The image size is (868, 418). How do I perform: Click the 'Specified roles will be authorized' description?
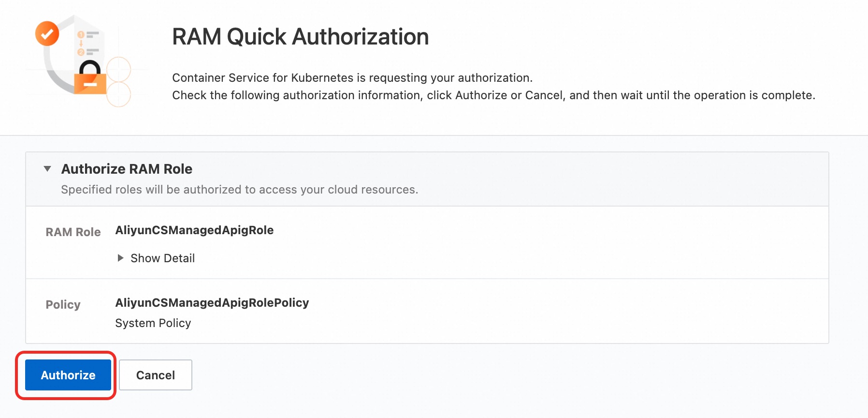point(239,190)
